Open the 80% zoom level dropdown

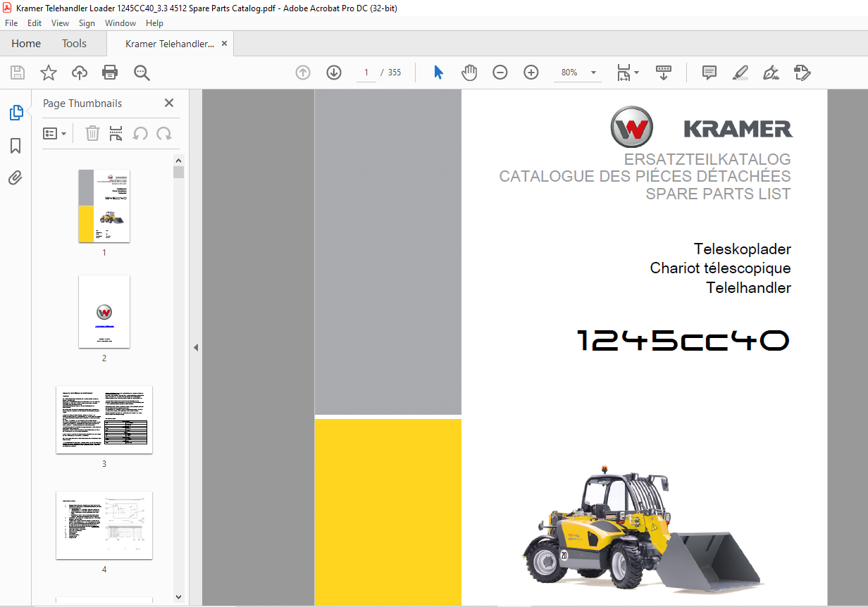click(593, 73)
